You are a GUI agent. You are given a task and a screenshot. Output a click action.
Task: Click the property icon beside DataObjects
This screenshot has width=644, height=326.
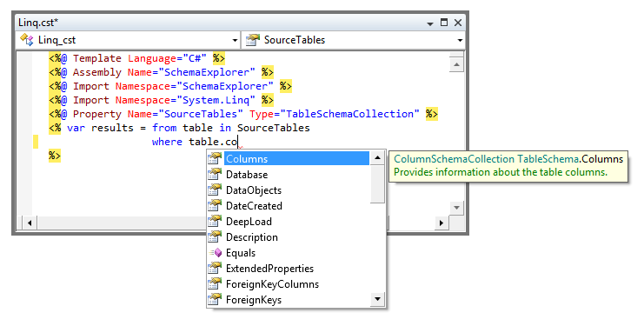point(215,190)
